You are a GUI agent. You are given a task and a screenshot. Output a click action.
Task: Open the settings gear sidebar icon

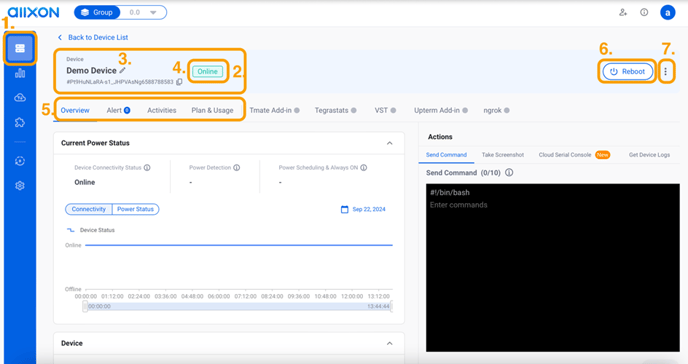pyautogui.click(x=20, y=186)
